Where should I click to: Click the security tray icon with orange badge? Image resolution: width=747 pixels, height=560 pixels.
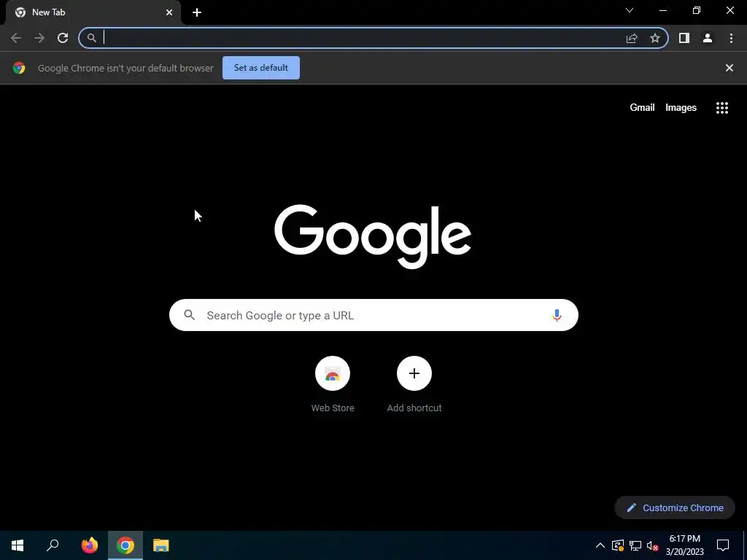pos(618,545)
